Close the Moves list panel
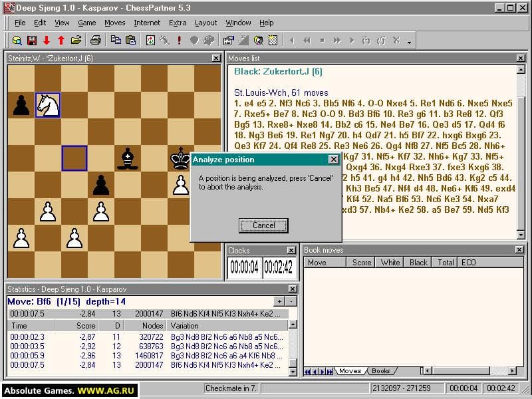 (x=521, y=58)
